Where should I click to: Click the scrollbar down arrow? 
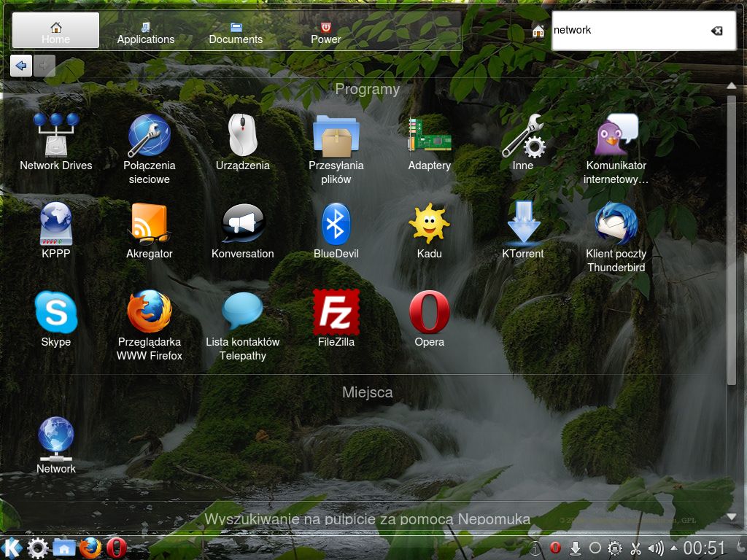tap(731, 517)
